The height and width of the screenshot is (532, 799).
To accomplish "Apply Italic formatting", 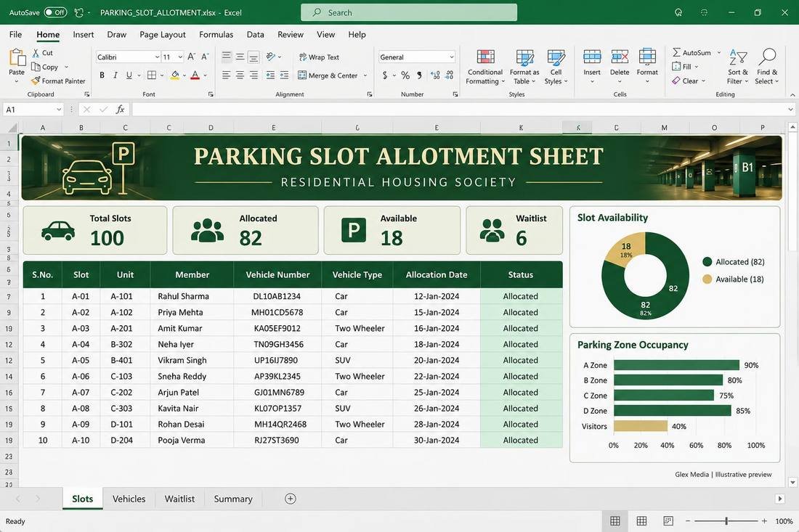I will coord(115,75).
